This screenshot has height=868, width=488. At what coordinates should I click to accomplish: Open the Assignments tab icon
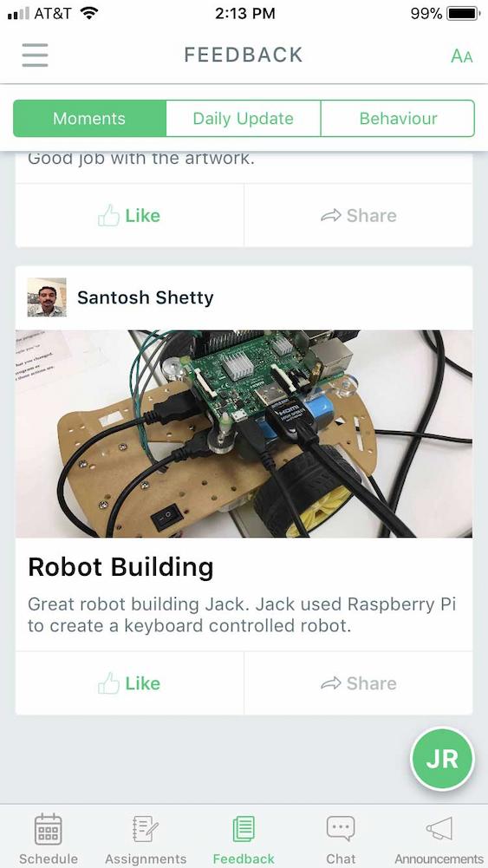click(146, 829)
